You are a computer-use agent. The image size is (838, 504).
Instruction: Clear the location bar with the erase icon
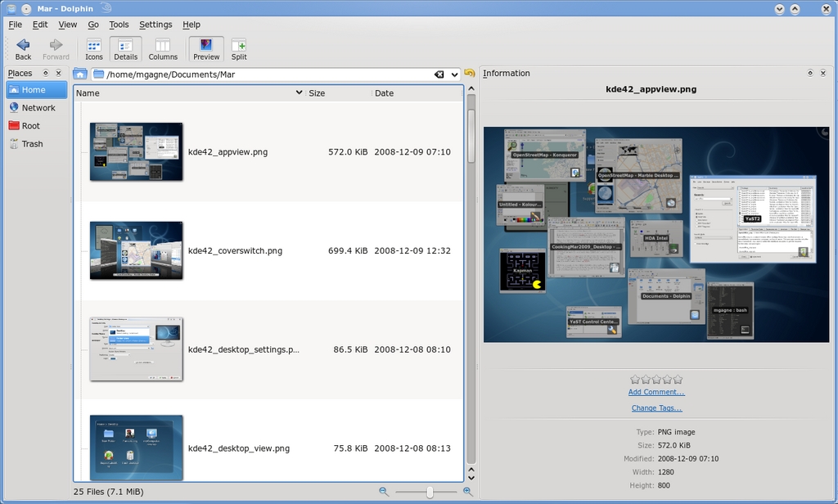pyautogui.click(x=439, y=74)
